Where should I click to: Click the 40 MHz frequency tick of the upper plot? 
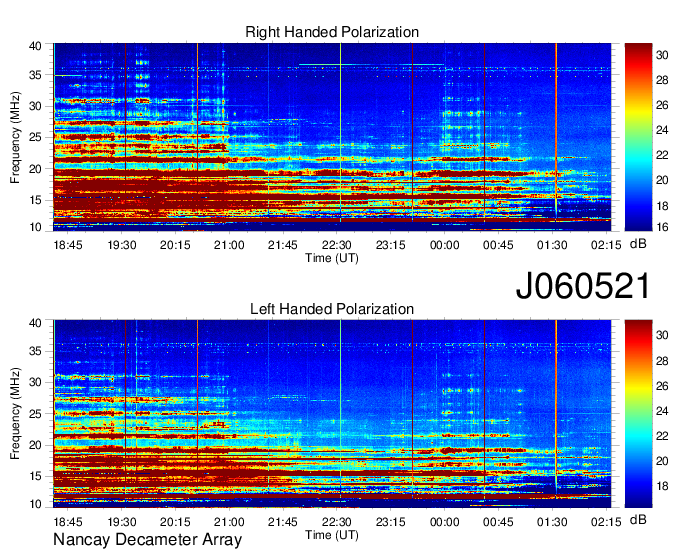[36, 46]
